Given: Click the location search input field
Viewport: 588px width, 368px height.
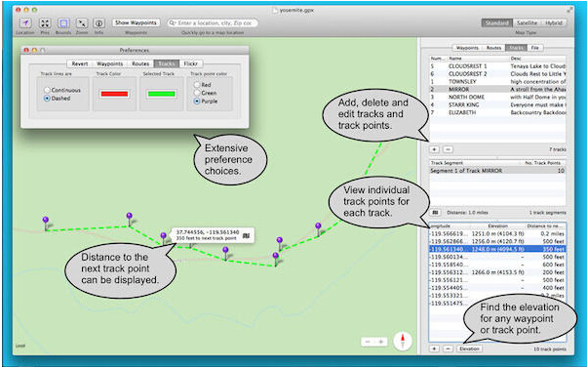Looking at the screenshot, I should [x=213, y=22].
